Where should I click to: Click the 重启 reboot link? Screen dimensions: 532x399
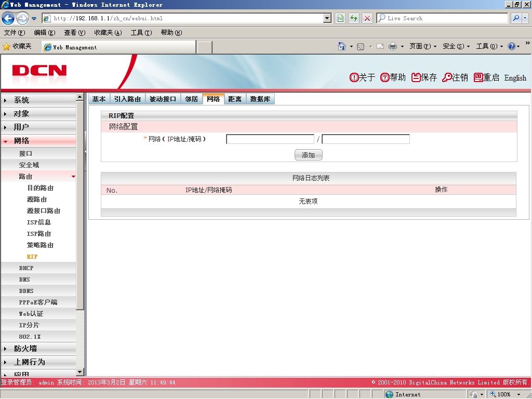(x=486, y=77)
